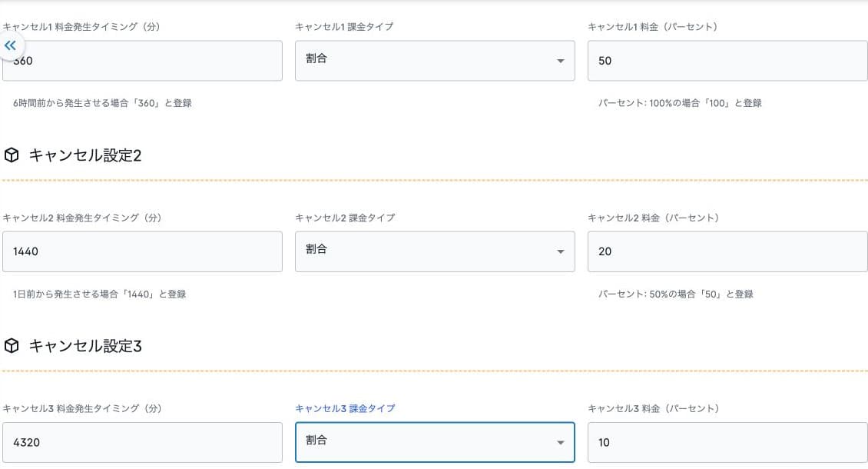Click the label キャンセル1 料金（パーセント）
Screen dimensions: 868x469
(x=653, y=27)
